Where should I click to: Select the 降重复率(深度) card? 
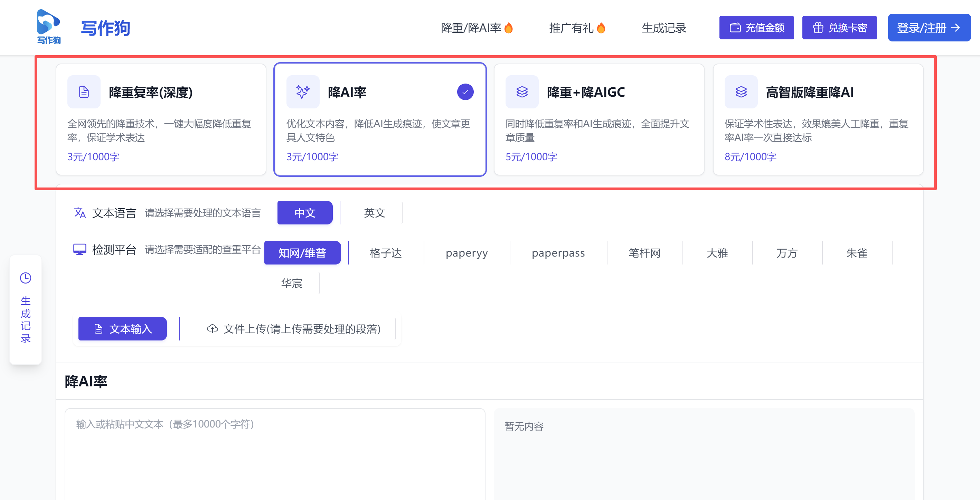(x=161, y=119)
